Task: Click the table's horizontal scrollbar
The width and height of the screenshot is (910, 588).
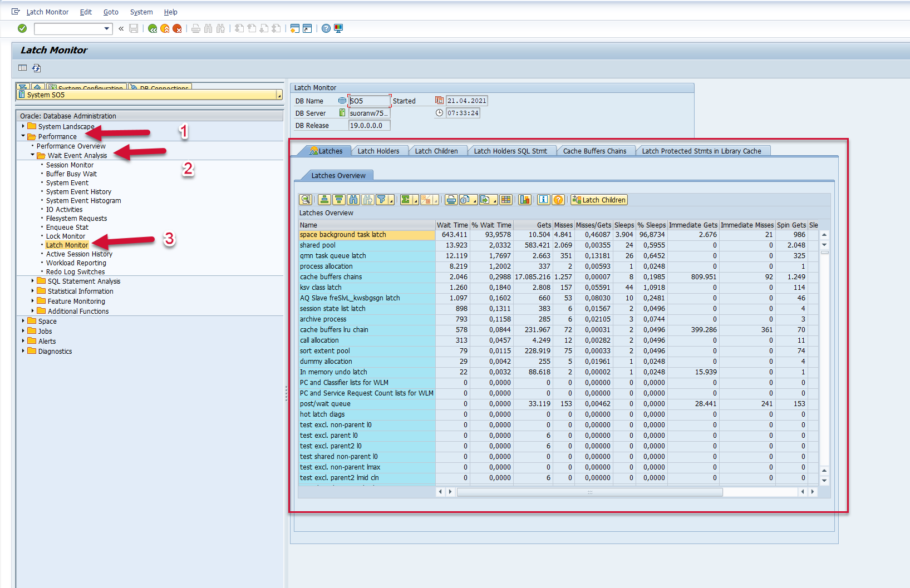Action: point(589,492)
